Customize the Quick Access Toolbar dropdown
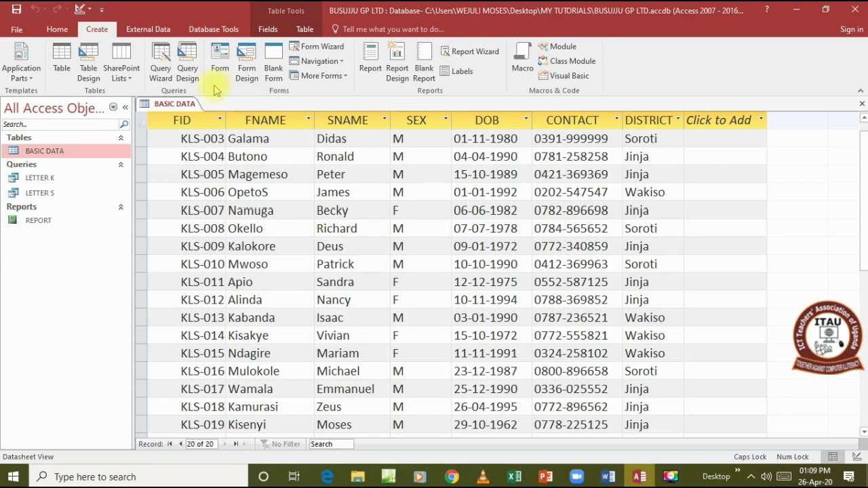 tap(102, 10)
